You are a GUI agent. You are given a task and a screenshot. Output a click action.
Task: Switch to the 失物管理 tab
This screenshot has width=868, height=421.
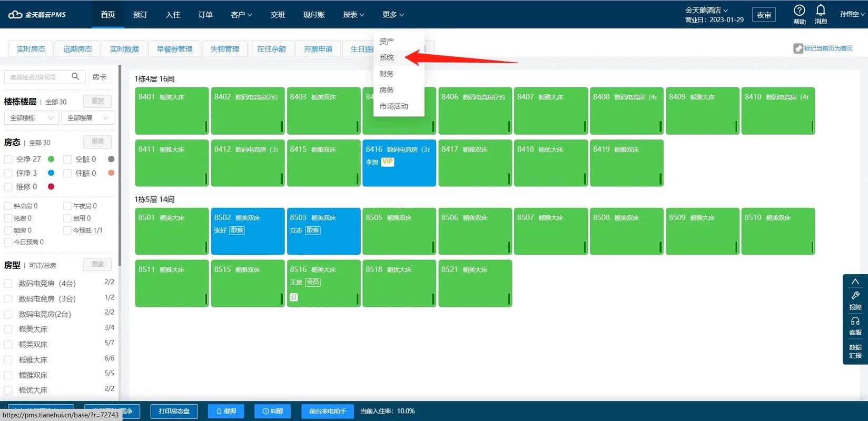coord(225,48)
